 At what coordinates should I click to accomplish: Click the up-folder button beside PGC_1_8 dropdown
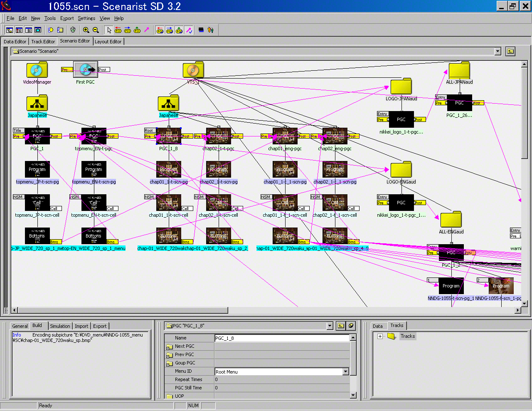341,326
